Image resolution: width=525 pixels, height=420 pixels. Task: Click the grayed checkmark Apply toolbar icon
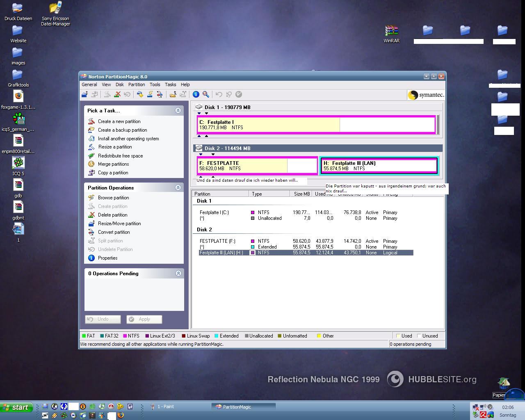239,94
